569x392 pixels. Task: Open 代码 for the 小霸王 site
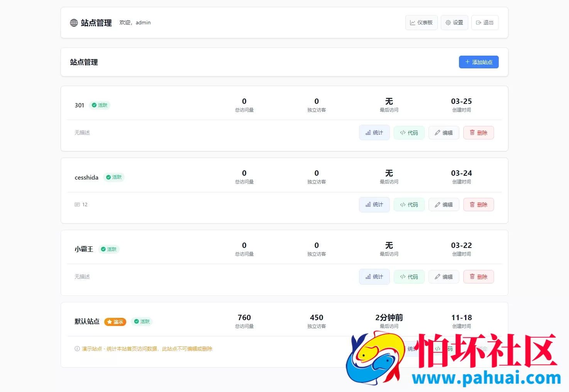pyautogui.click(x=409, y=277)
